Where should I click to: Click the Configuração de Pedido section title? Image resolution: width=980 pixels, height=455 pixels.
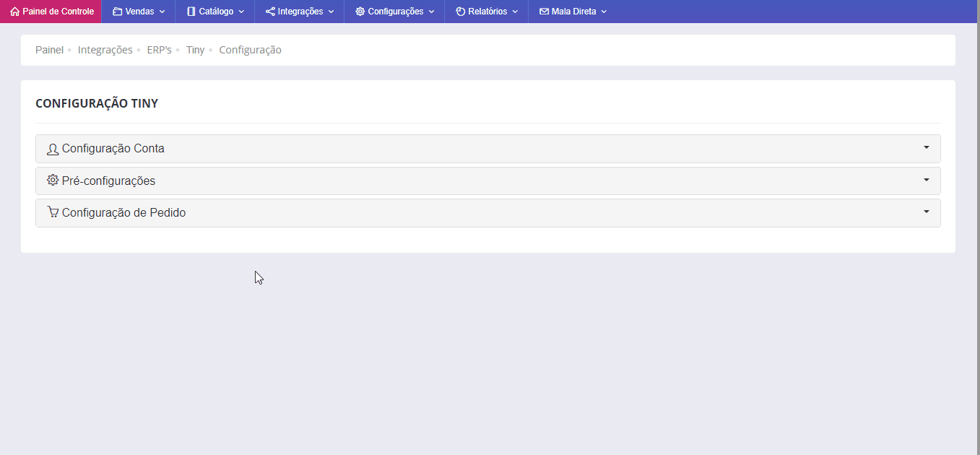coord(124,213)
